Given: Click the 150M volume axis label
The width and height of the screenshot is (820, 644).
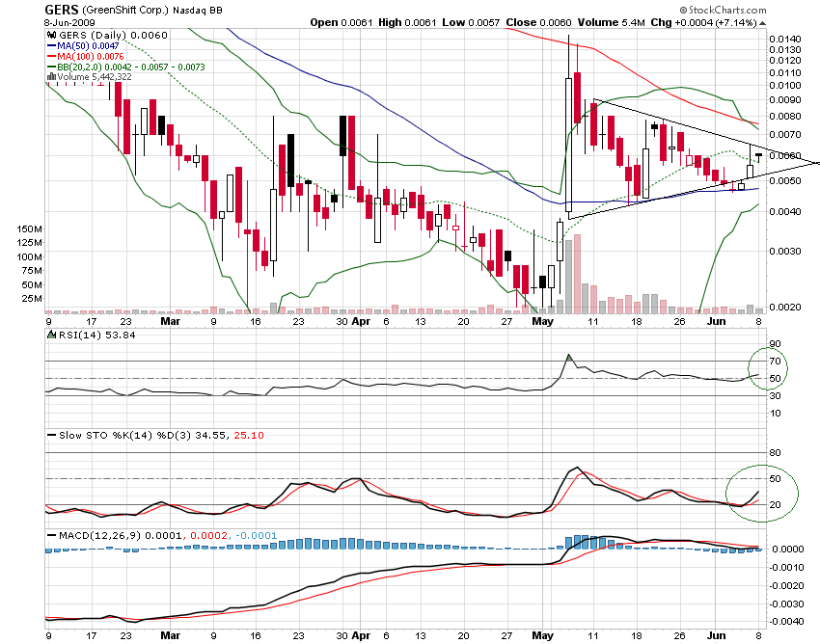Looking at the screenshot, I should click(30, 228).
